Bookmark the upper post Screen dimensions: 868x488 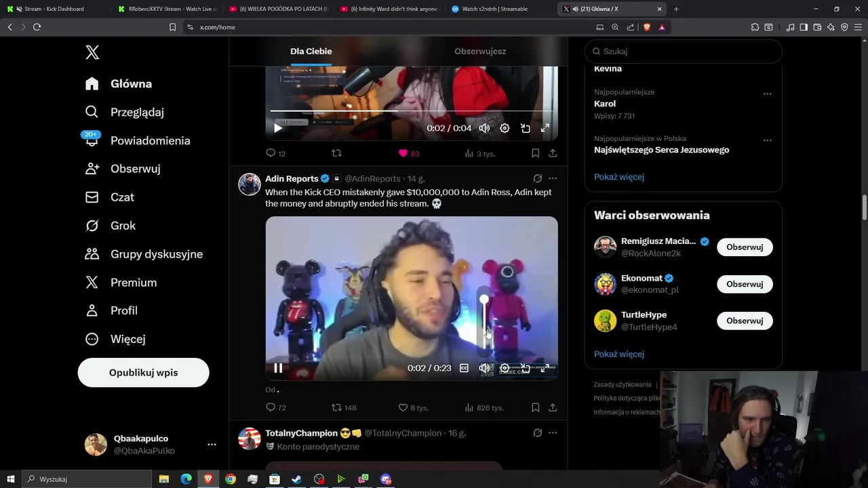pos(535,154)
